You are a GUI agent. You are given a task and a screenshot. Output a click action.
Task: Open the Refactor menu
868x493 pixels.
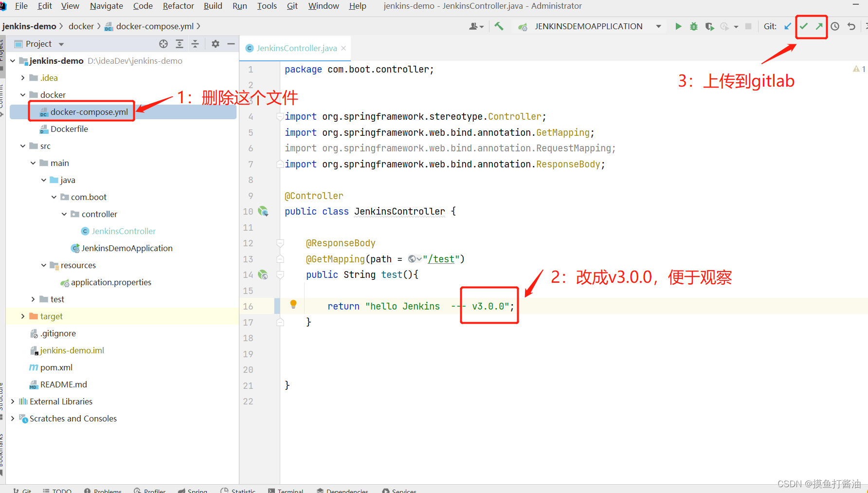tap(179, 6)
